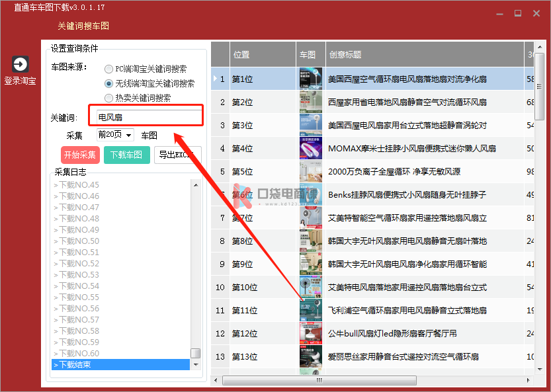This screenshot has height=392, width=551.
Task: Click the 登录淘宝 login icon
Action: tap(20, 64)
